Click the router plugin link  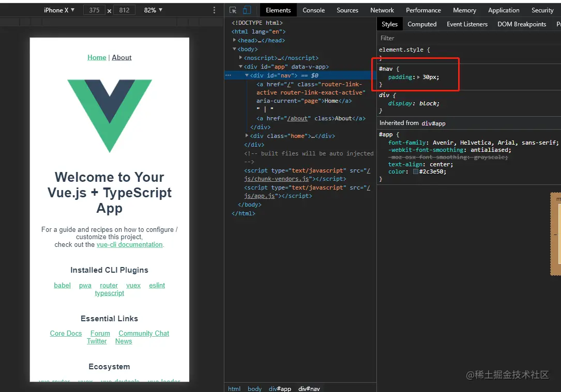(109, 286)
